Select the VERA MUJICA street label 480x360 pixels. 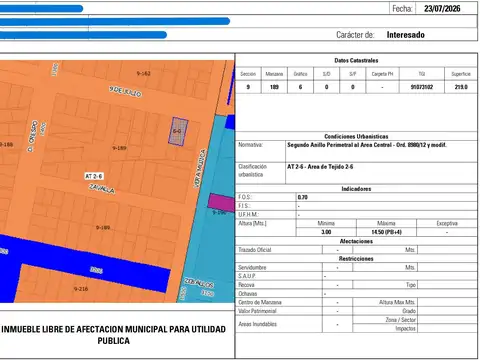pos(200,169)
